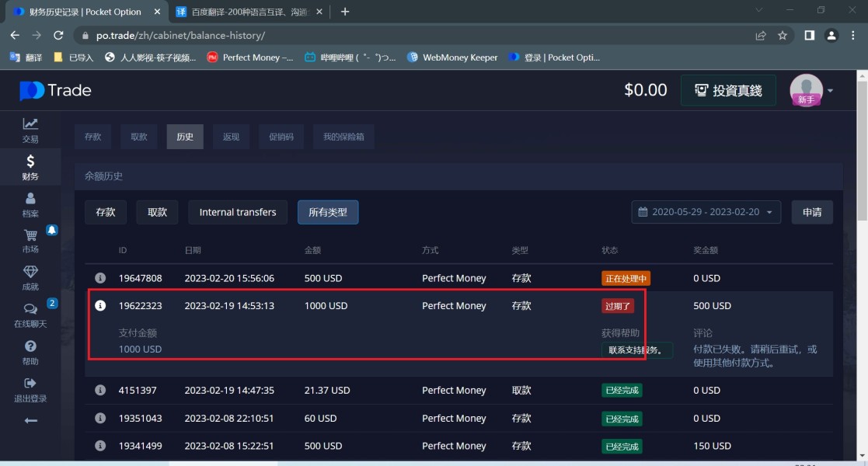The image size is (868, 466).
Task: Switch to the 我的保险箱 tab
Action: point(343,137)
